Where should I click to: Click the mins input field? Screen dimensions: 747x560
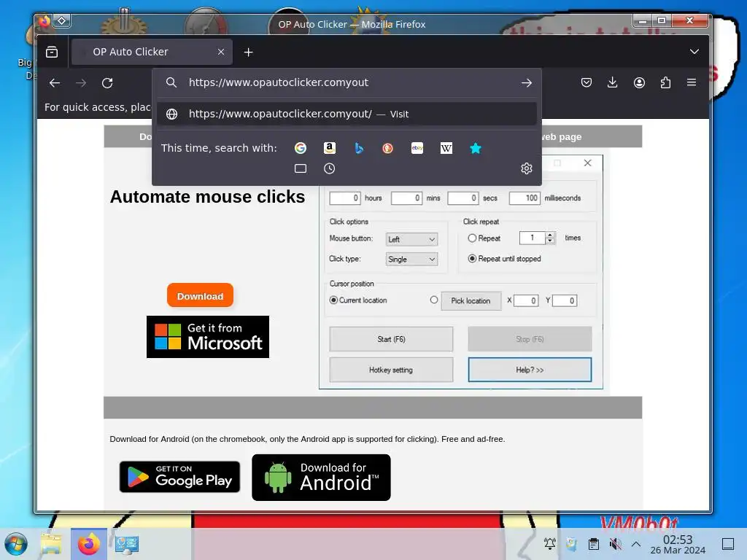(406, 198)
